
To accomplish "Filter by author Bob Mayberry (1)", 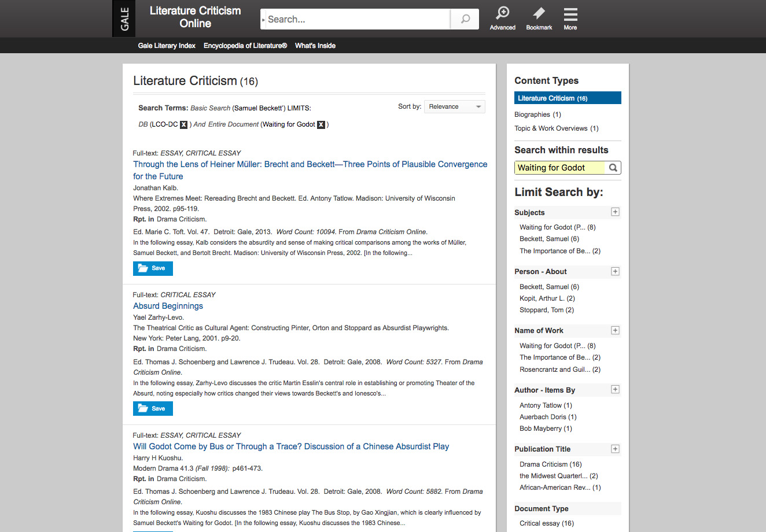I will click(x=546, y=428).
